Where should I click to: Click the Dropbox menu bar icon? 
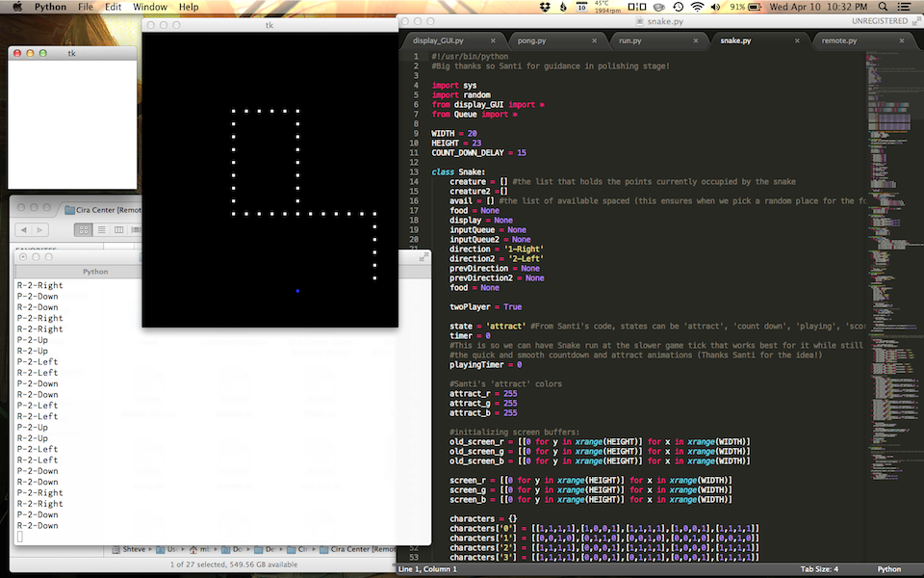[545, 7]
